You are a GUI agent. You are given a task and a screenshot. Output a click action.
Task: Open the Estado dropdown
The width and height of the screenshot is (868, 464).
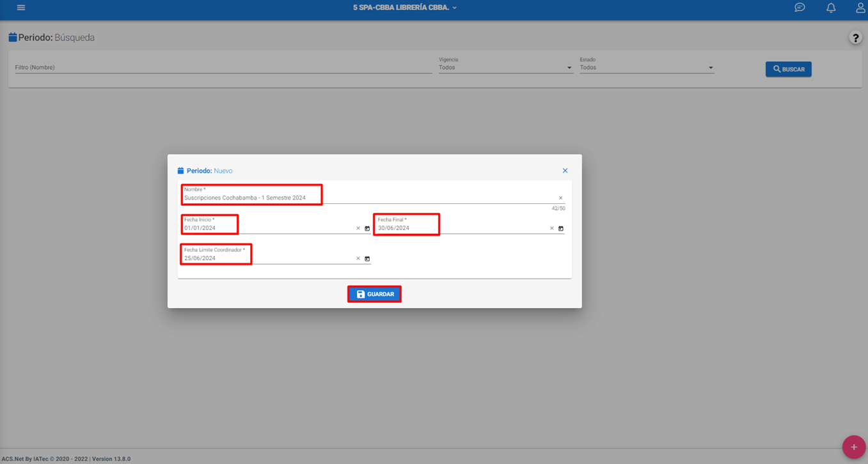tap(647, 67)
